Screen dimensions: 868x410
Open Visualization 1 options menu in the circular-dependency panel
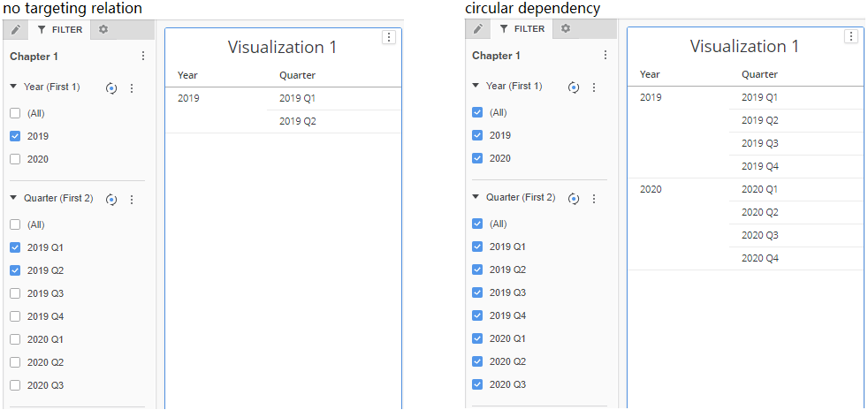[x=850, y=36]
